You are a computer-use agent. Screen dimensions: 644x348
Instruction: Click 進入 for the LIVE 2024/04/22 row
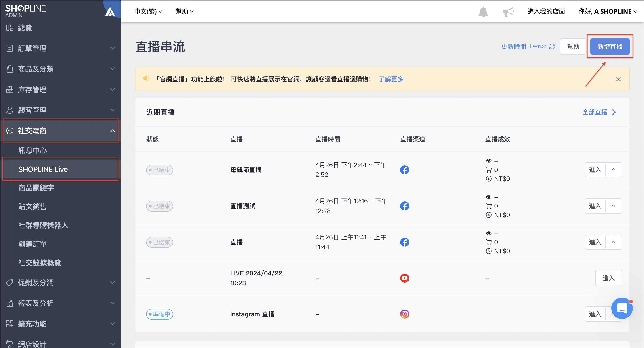click(x=608, y=278)
